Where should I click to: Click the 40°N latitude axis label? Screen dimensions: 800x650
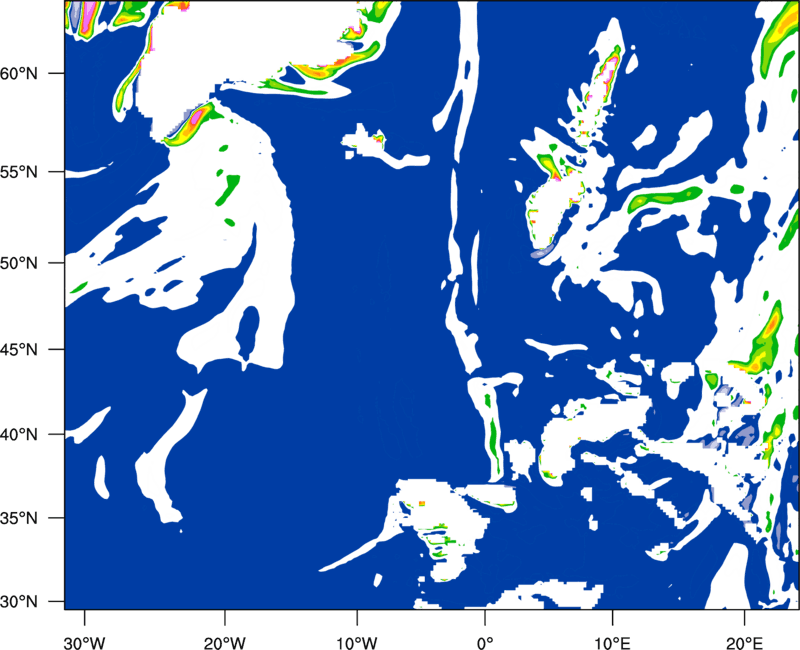pos(19,435)
